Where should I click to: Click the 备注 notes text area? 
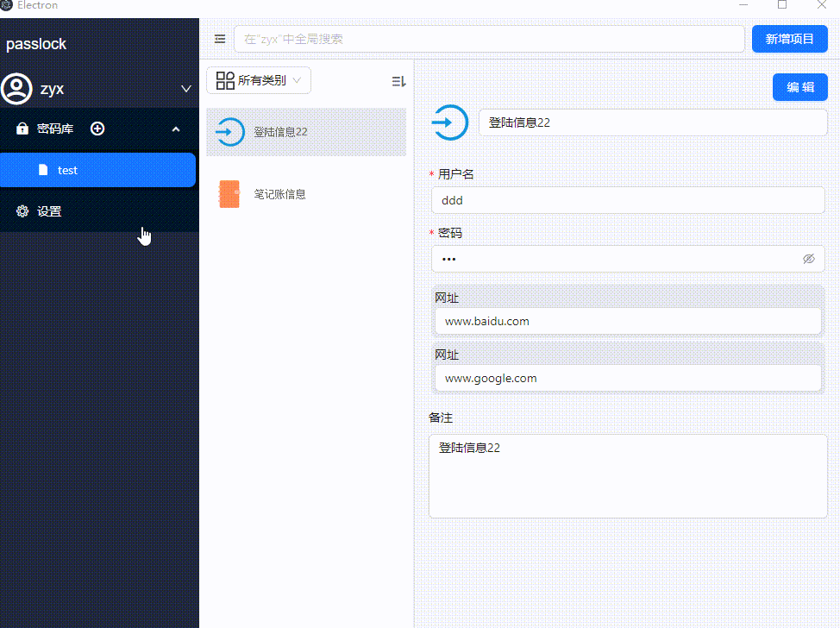point(627,475)
